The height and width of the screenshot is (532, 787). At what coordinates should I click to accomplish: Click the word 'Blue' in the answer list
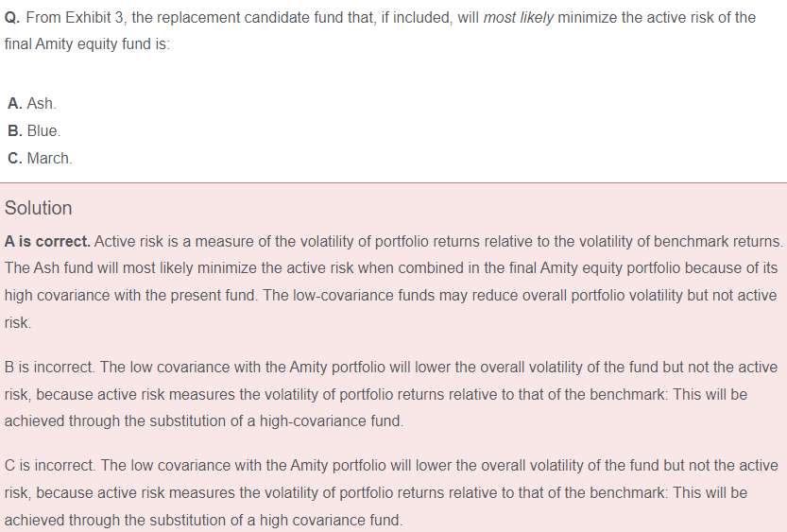43,130
